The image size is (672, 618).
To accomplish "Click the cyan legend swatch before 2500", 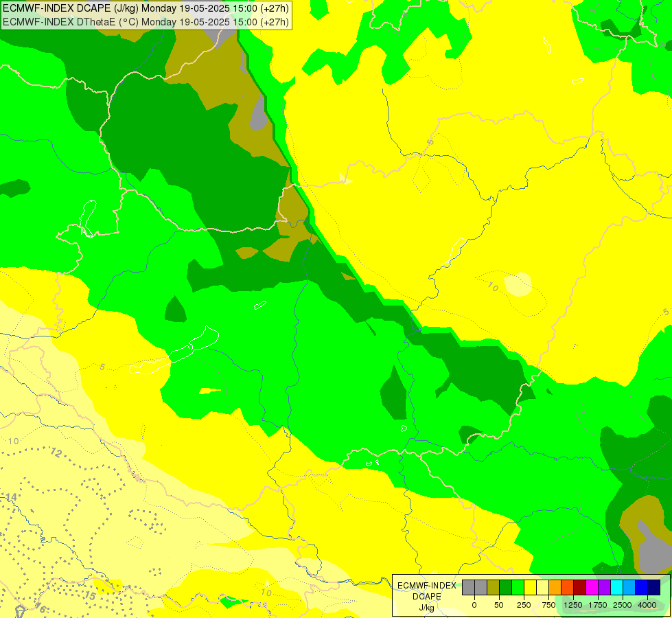I will point(616,588).
